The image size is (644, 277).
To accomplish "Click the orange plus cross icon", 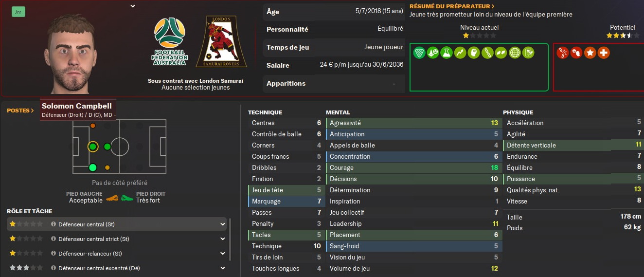I will tap(604, 53).
